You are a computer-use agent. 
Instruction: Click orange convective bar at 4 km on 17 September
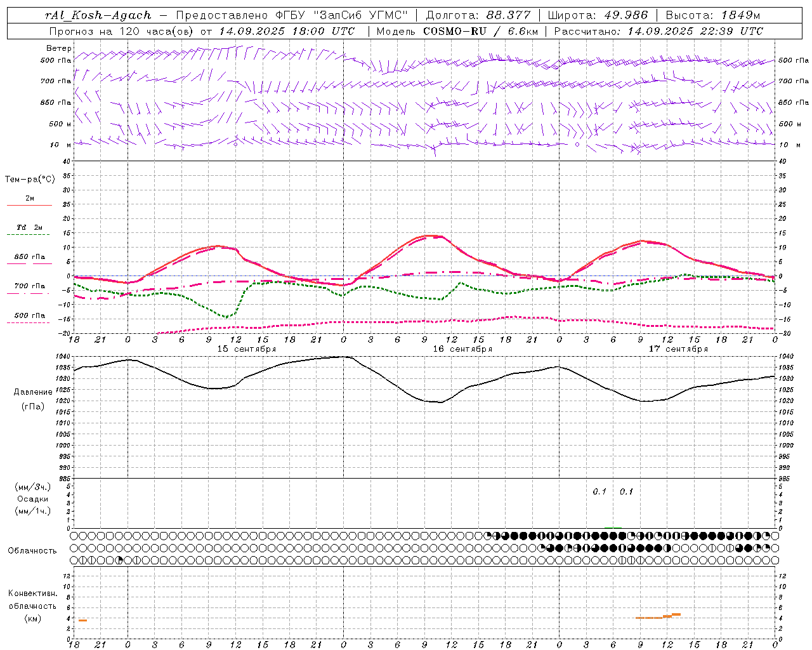(x=649, y=618)
